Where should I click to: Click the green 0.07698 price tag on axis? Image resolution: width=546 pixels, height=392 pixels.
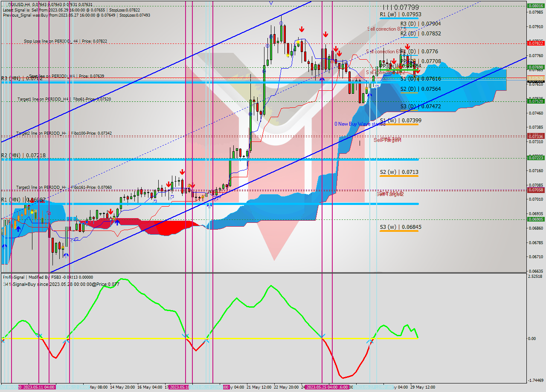(536, 67)
